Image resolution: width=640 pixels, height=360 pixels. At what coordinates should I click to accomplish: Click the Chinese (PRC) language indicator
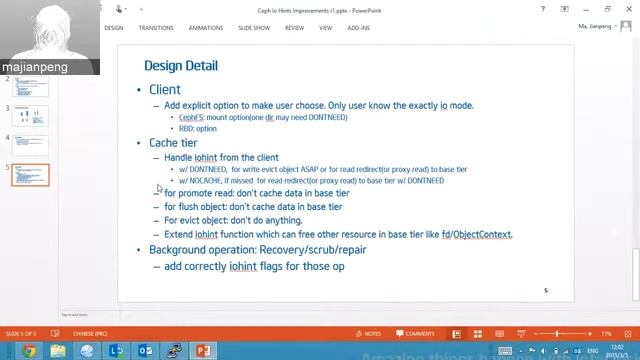click(x=90, y=333)
